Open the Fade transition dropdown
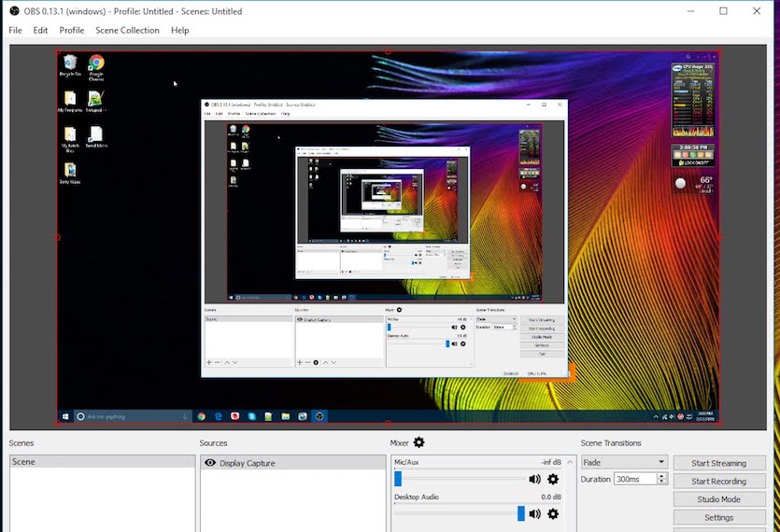 [x=624, y=462]
